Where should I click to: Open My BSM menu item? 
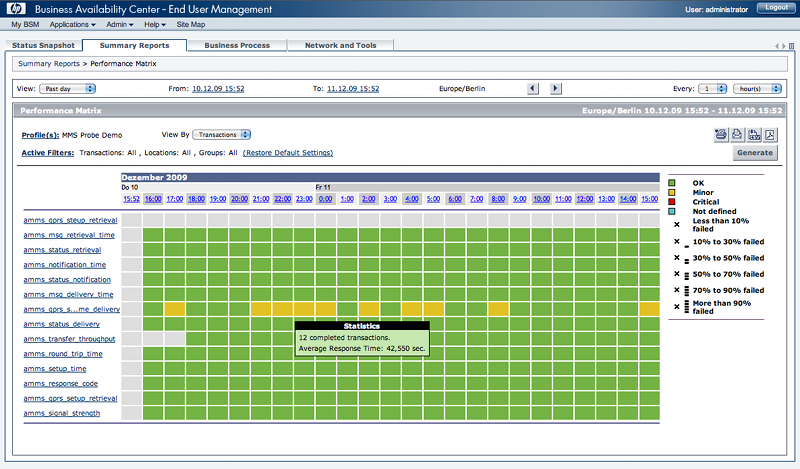pos(25,24)
